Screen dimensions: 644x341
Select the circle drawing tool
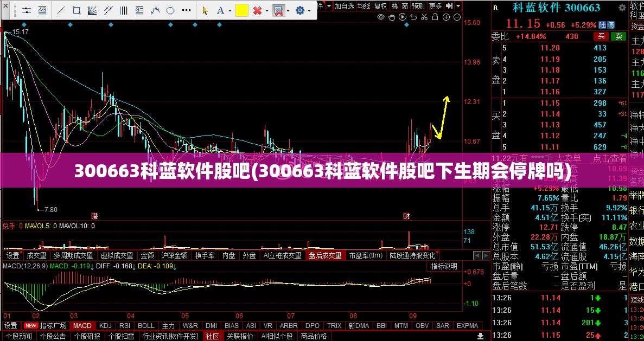170,10
